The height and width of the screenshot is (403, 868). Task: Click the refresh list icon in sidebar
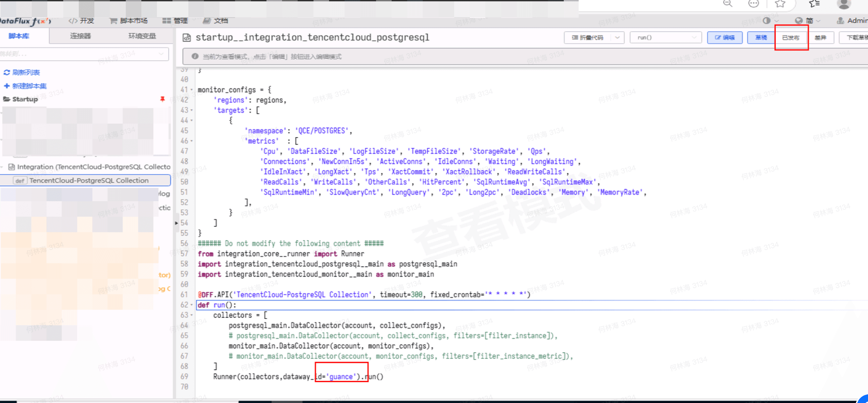click(6, 73)
